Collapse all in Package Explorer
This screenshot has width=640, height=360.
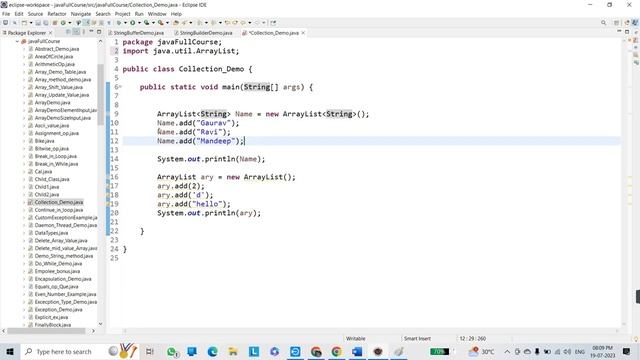click(68, 32)
